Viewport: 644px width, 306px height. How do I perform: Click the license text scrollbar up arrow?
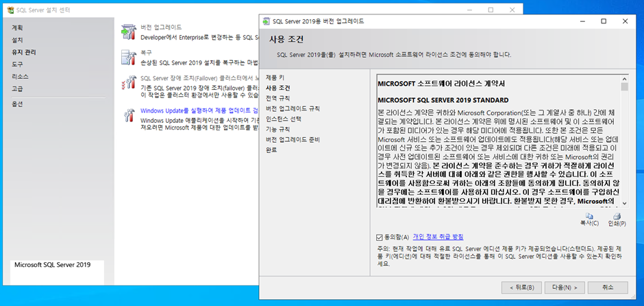625,78
